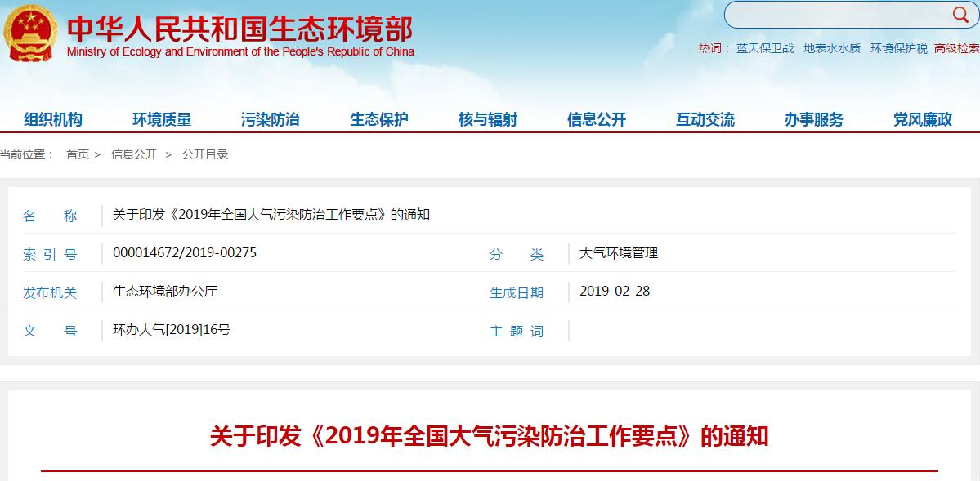Click the 蓝天保卫战 hot keyword link

click(x=765, y=48)
